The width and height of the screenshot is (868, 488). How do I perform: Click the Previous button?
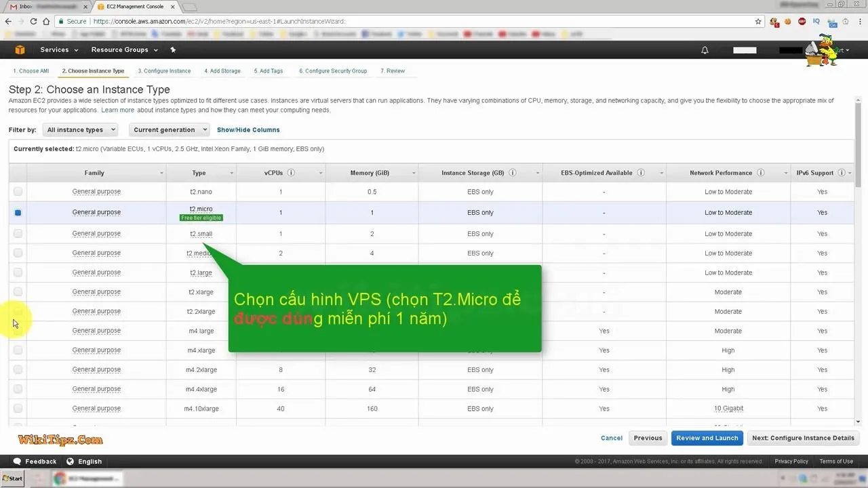coord(648,438)
